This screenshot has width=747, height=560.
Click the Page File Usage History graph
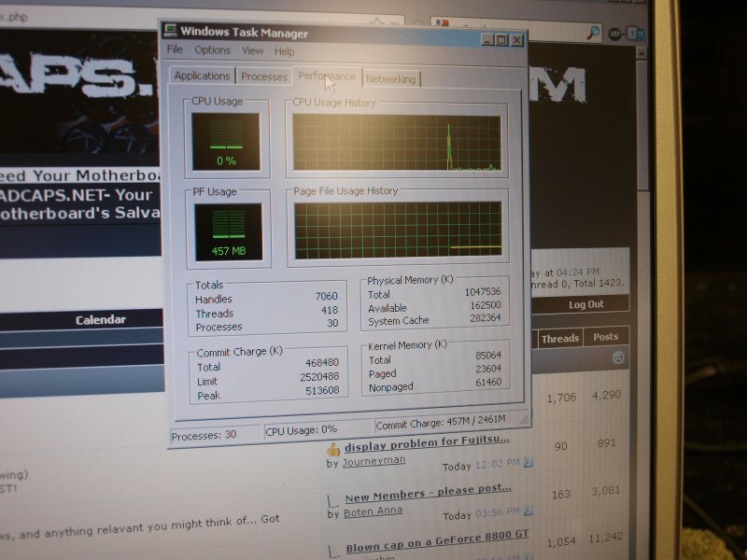(399, 231)
